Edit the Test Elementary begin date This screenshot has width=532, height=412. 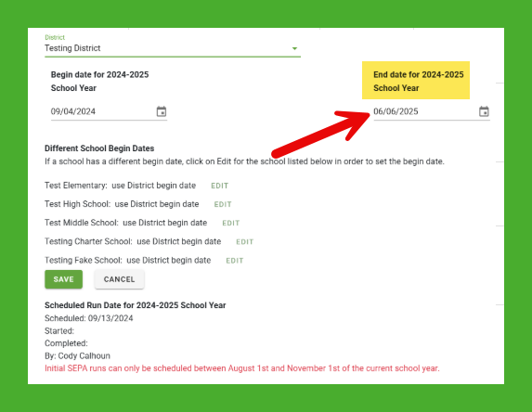pos(219,186)
